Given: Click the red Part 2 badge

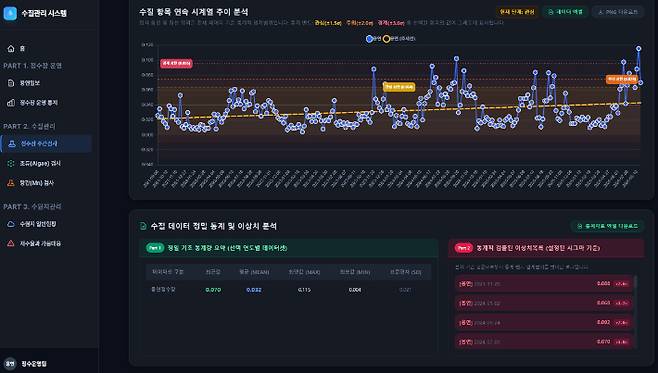Looking at the screenshot, I should pyautogui.click(x=464, y=248).
